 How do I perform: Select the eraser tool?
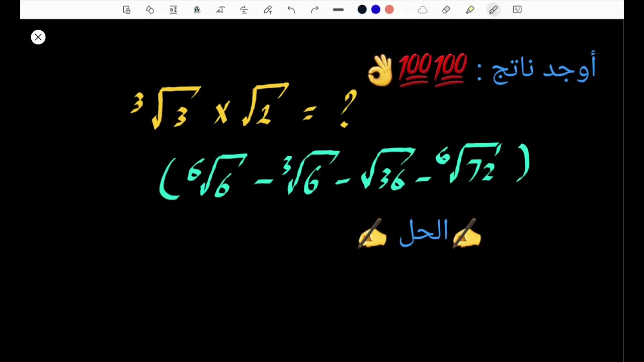pyautogui.click(x=446, y=10)
